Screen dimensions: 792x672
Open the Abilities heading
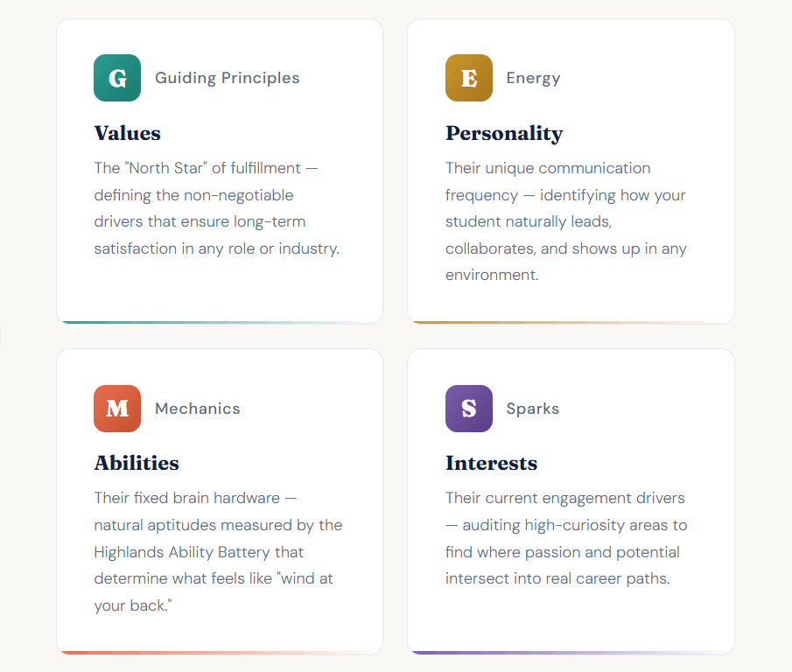coord(137,463)
